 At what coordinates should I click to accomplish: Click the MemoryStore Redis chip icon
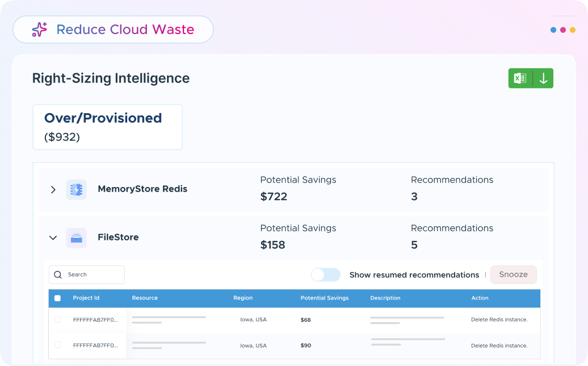pos(76,189)
